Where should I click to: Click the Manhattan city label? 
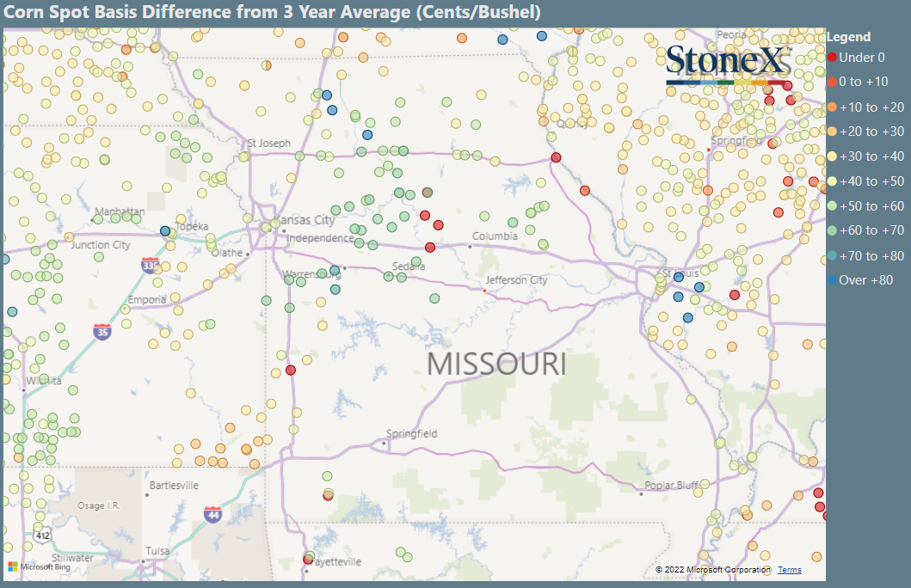click(120, 211)
